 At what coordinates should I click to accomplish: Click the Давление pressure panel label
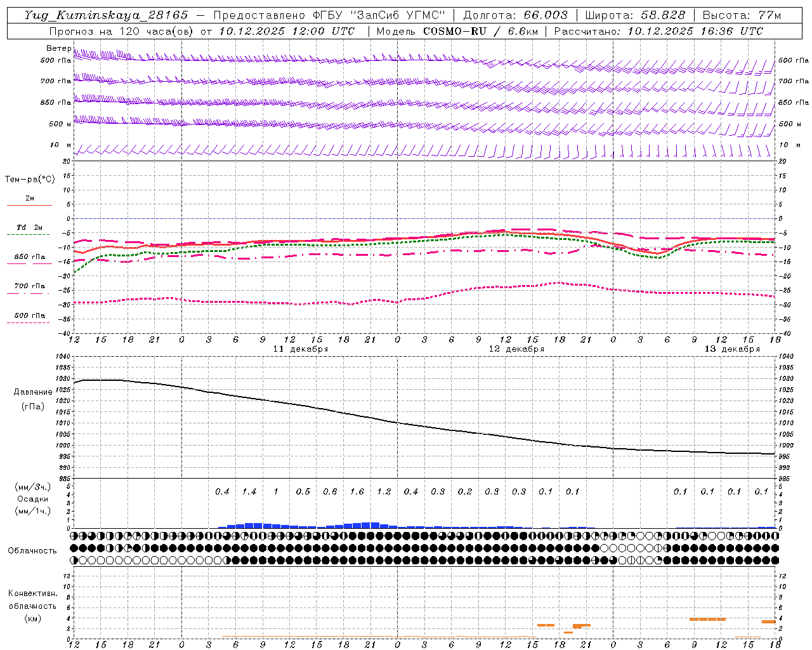click(33, 392)
